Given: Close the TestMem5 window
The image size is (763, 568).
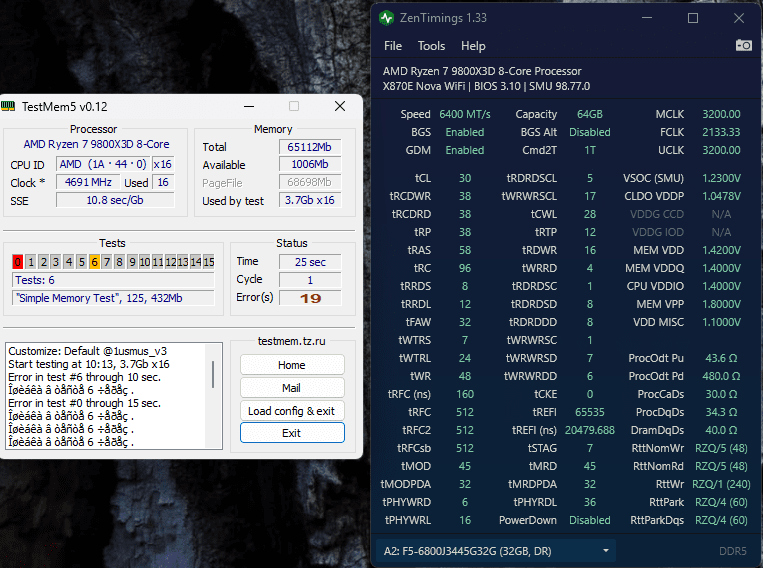Looking at the screenshot, I should (340, 106).
